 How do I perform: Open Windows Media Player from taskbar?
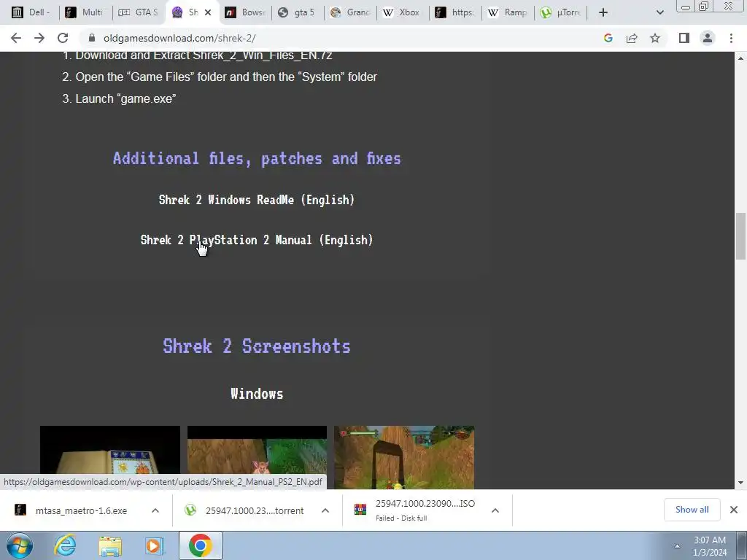tap(154, 545)
